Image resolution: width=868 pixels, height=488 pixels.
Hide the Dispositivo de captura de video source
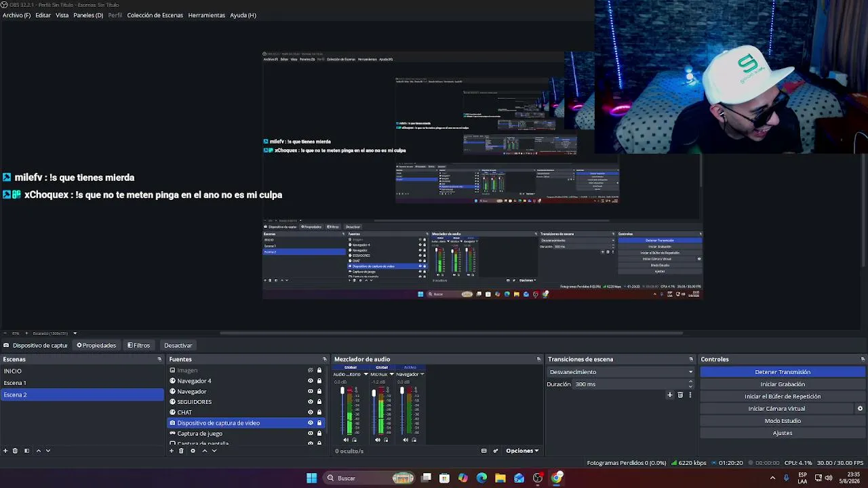click(x=311, y=423)
